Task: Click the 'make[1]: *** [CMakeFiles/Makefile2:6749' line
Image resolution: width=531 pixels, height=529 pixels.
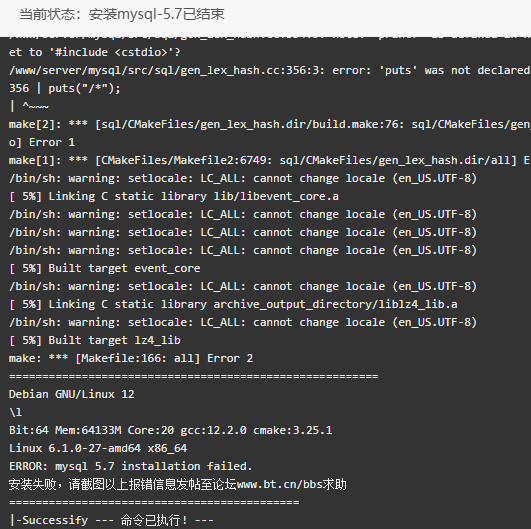Action: [270, 160]
